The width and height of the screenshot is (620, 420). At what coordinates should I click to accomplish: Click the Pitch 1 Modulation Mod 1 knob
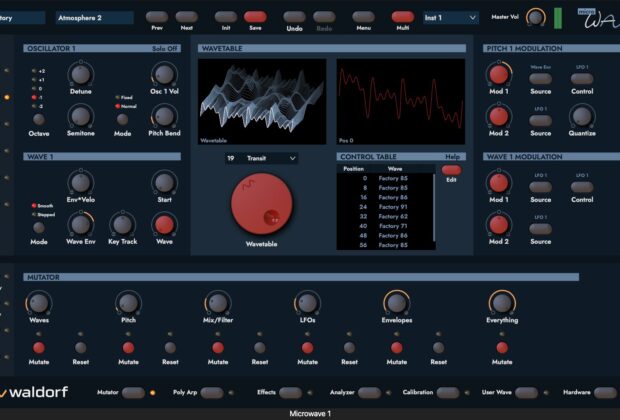[x=499, y=75]
